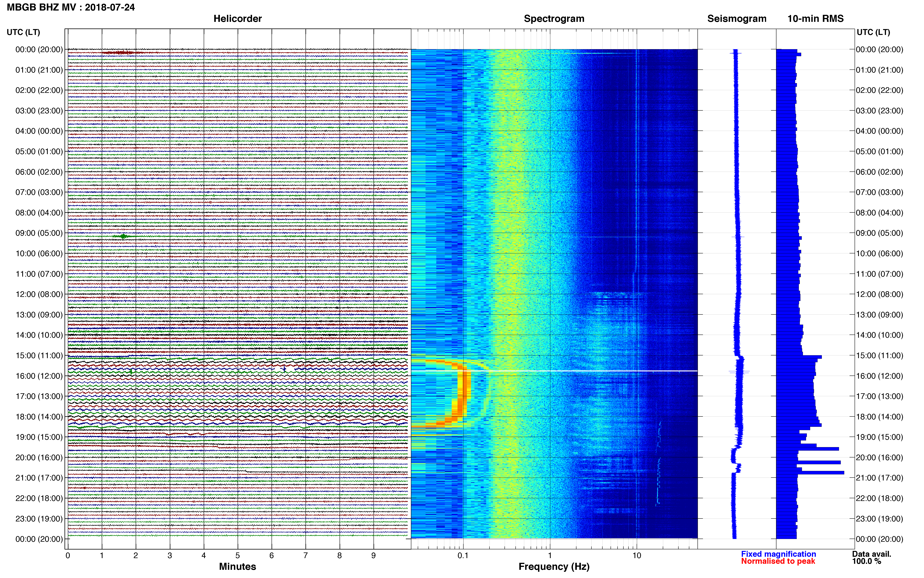Click the right '06:00 (02:00)' time label
The width and height of the screenshot is (924, 578).
tap(879, 172)
